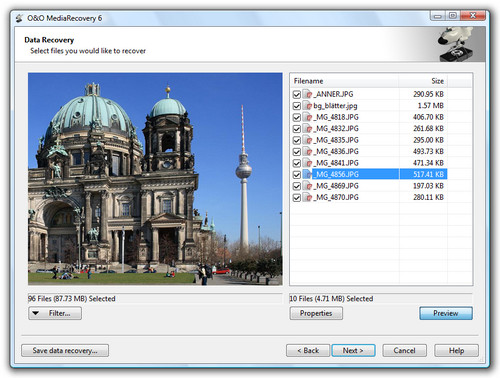Click the file icon beside _MG_4836.JPG
500x378 pixels.
click(307, 152)
